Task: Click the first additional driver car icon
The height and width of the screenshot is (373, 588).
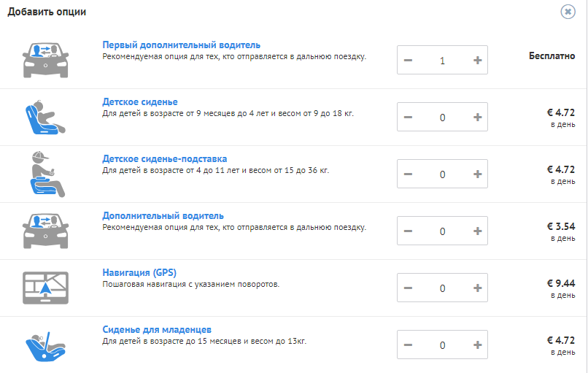Action: 45,60
